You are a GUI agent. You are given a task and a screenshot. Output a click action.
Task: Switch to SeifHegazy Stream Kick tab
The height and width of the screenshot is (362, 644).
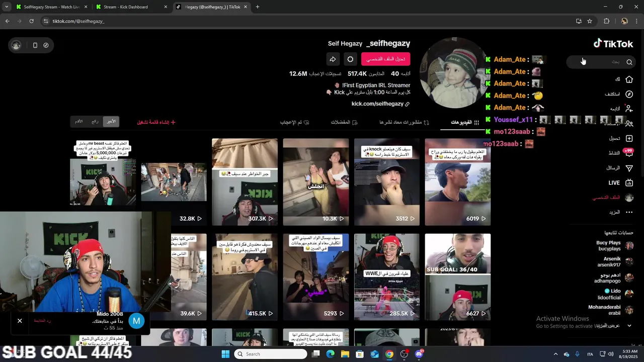[50, 7]
